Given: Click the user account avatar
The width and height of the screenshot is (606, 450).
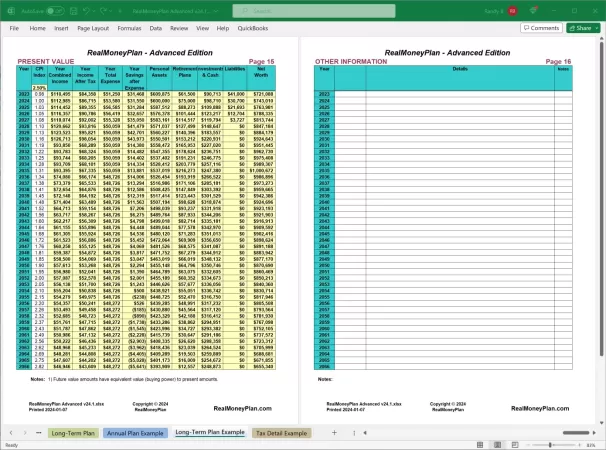Looking at the screenshot, I should click(512, 11).
